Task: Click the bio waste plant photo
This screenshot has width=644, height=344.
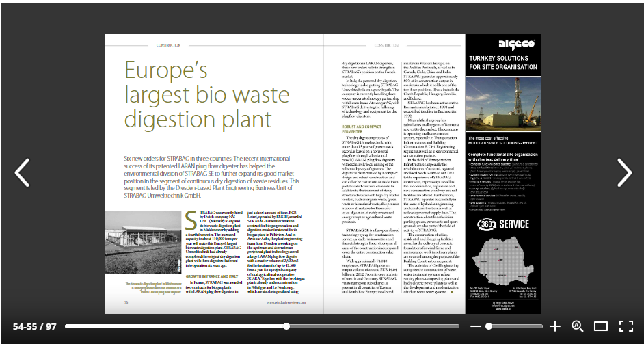Action: pos(144,242)
